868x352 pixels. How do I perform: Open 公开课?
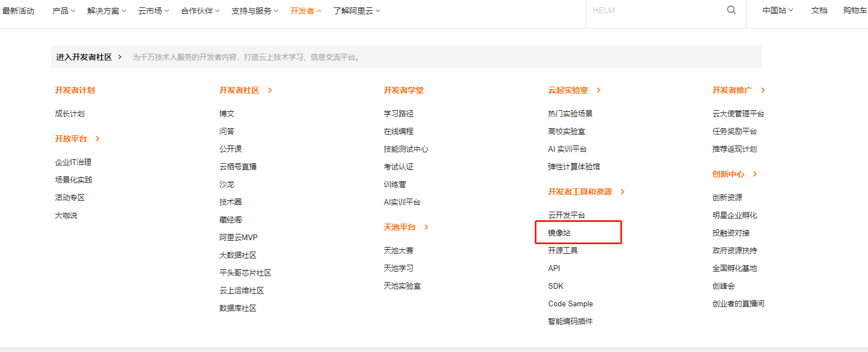(231, 149)
